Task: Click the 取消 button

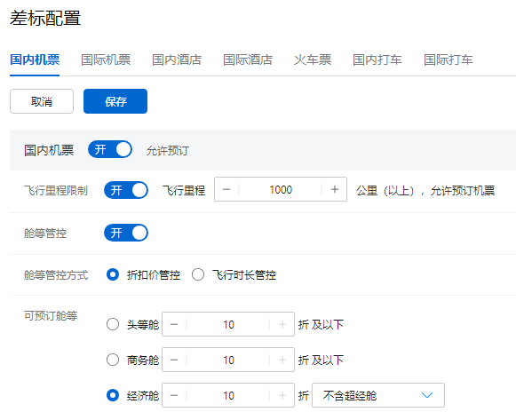Action: 42,101
